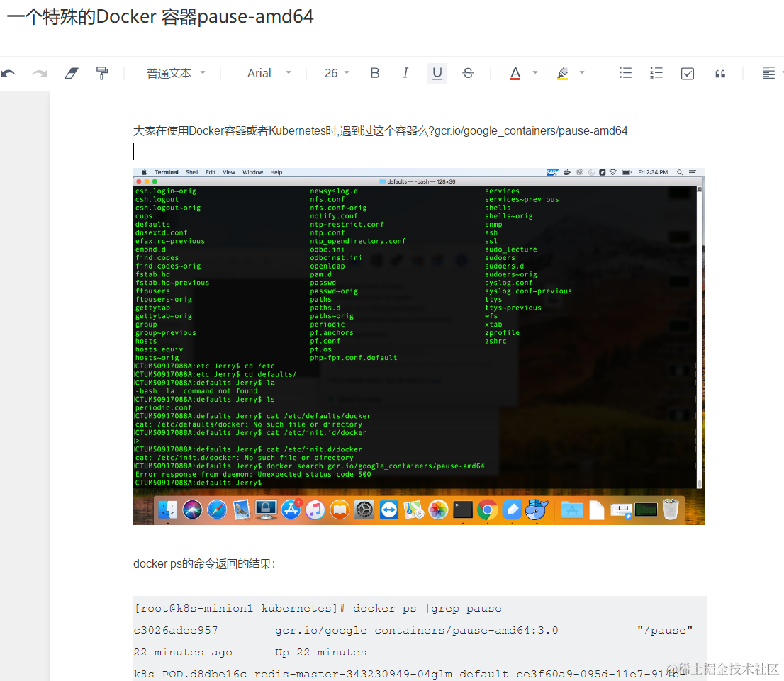The image size is (784, 681).
Task: Click Safari compass icon in the dock
Action: (216, 510)
